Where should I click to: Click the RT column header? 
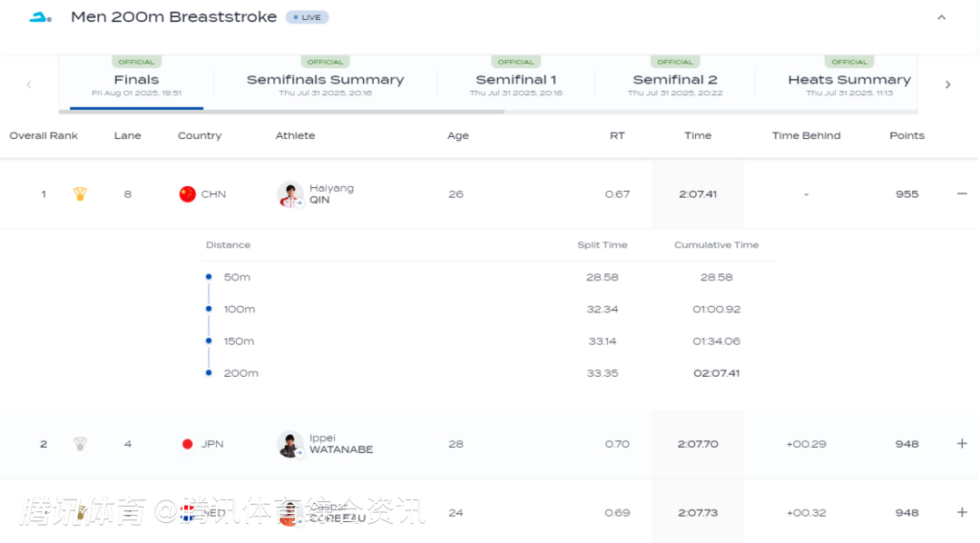[x=617, y=136]
